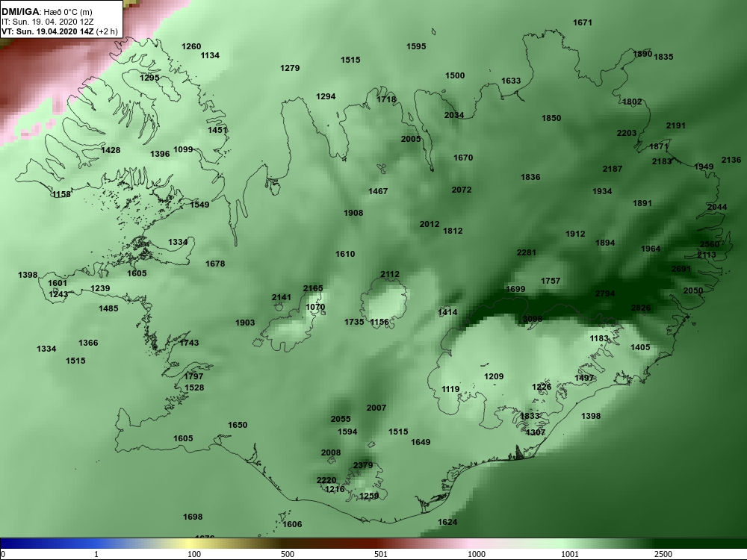Click the 501 label on color scale
Screen dimensions: 747x560
point(381,554)
